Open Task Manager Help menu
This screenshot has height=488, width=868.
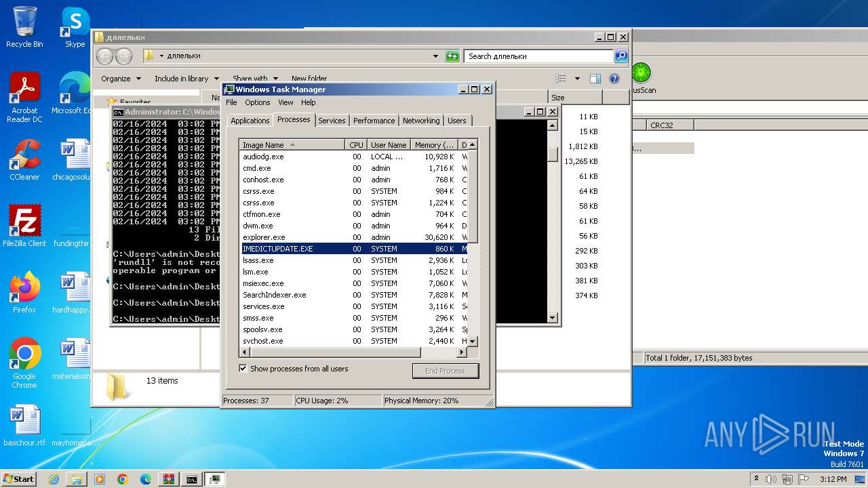click(x=309, y=102)
